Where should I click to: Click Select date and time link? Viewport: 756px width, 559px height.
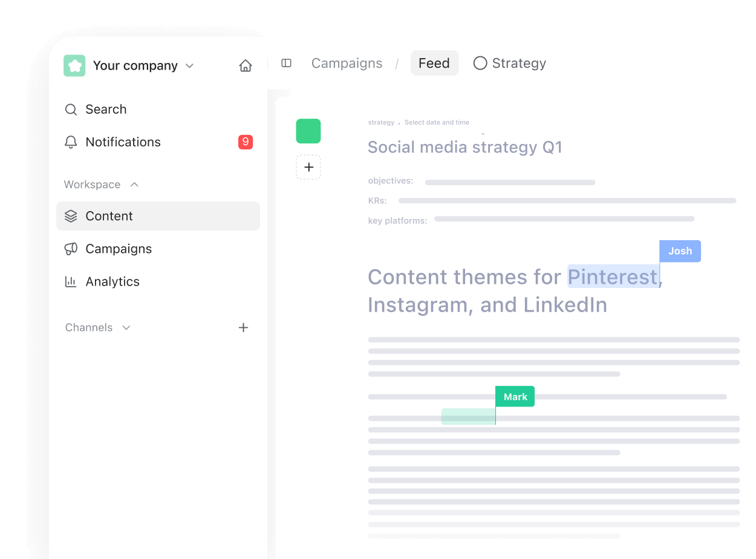click(437, 122)
